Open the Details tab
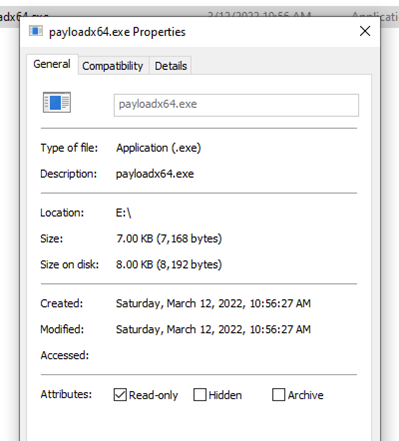This screenshot has height=441, width=399. tap(171, 66)
